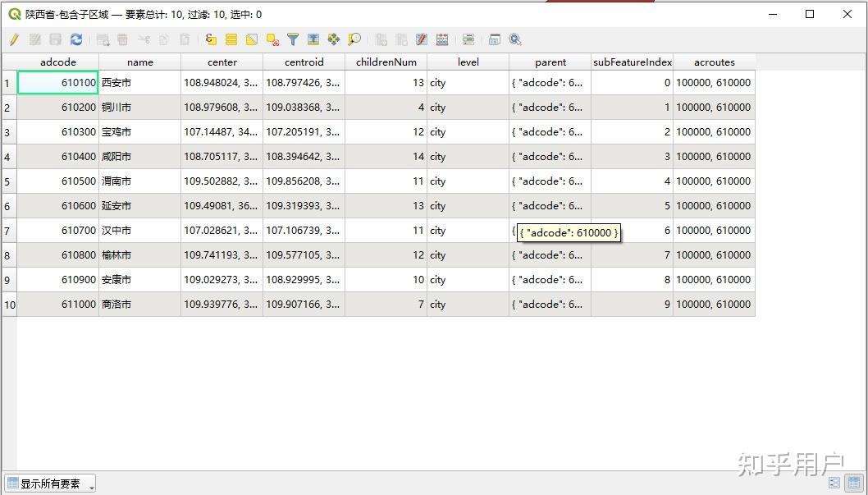The image size is (868, 495).
Task: Dock the attribute table window
Action: [x=495, y=39]
